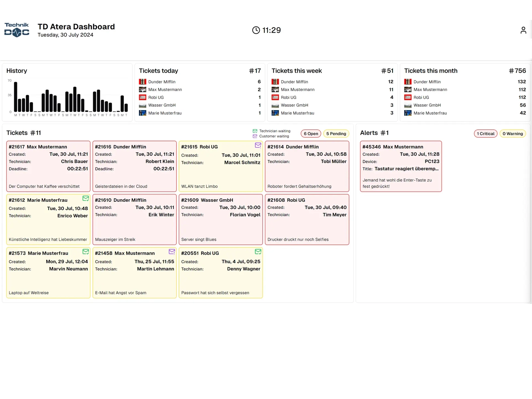Click Wasser GmbH month count 56
The width and height of the screenshot is (532, 399).
(x=523, y=105)
